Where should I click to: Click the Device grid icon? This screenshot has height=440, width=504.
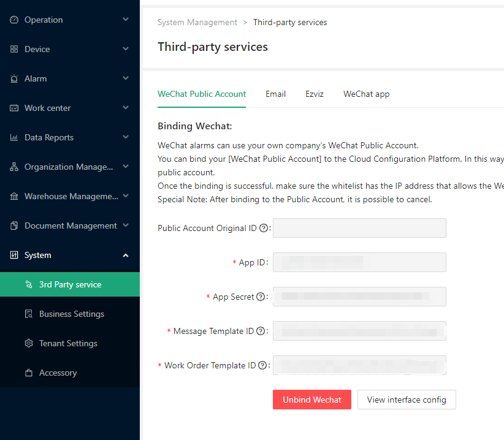[x=14, y=49]
